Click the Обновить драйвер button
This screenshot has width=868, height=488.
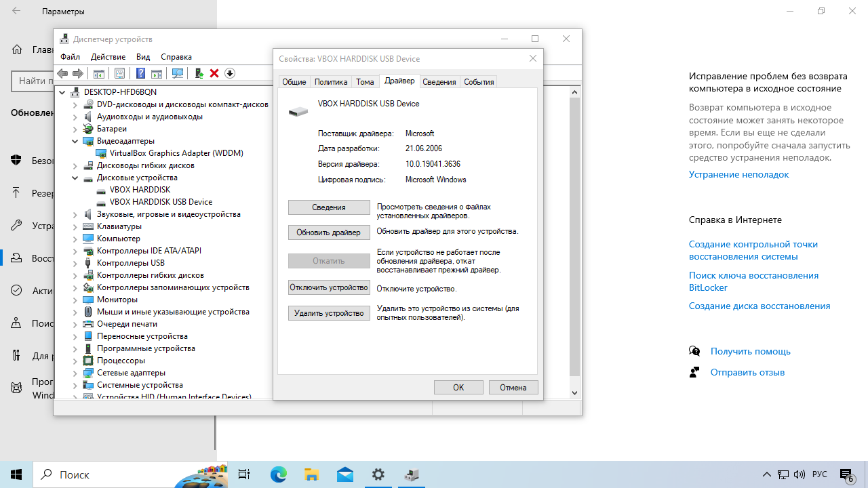(x=329, y=232)
